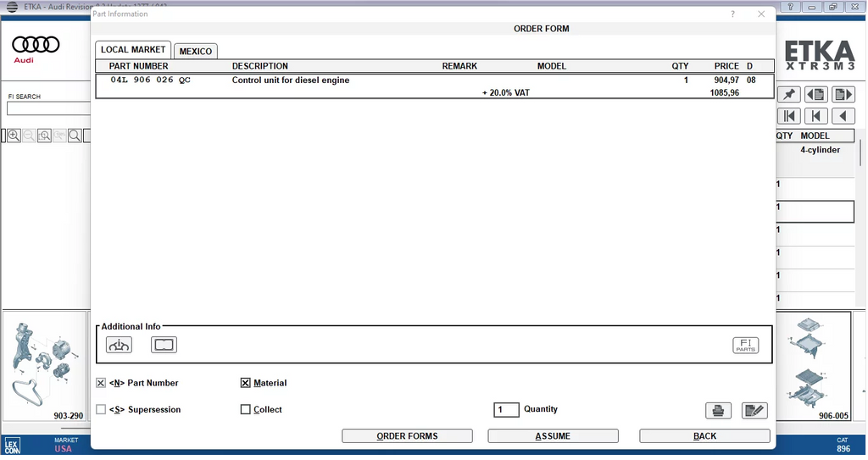This screenshot has height=460, width=868.
Task: Click the Quantity input field
Action: click(x=506, y=409)
